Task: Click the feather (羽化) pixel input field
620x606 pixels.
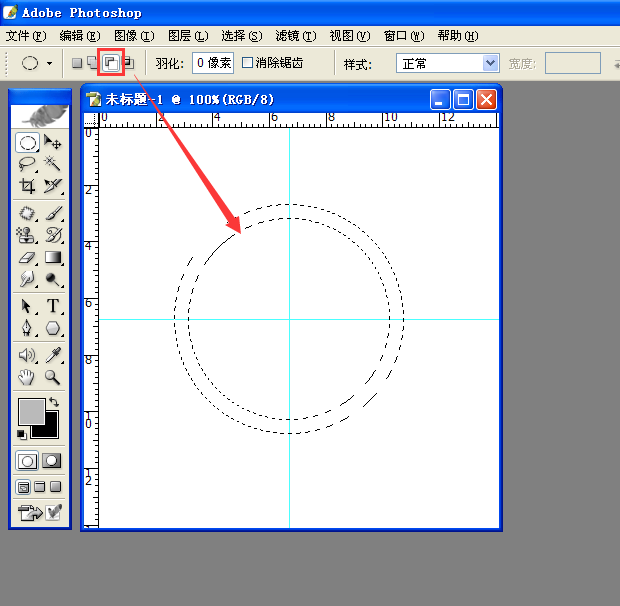Action: click(x=213, y=63)
